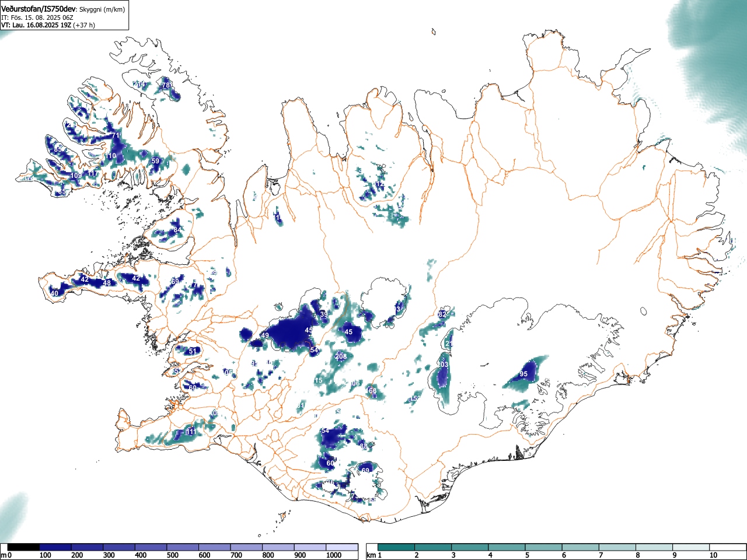
Task: Select the map value 88
Action: click(x=364, y=446)
